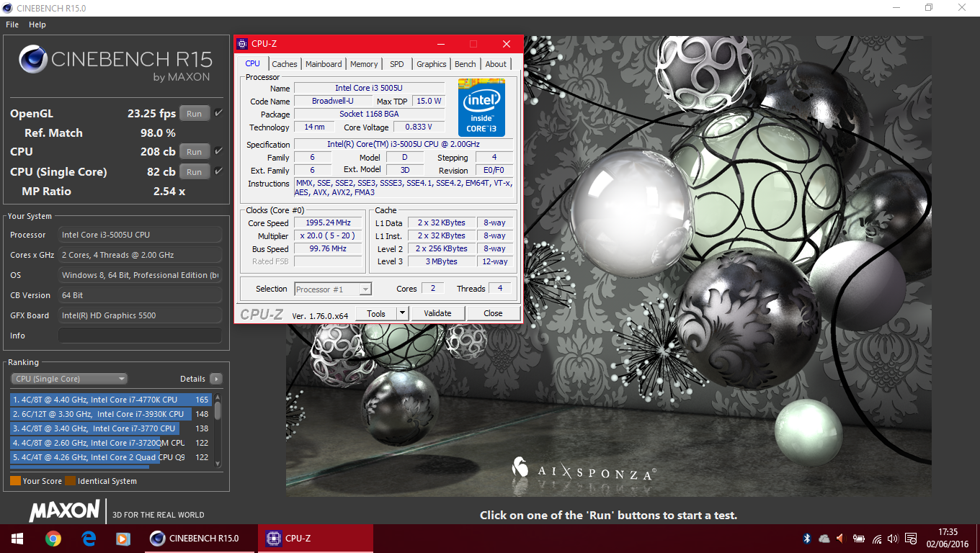Select ranking row Intel Core i7-3770 CPU
This screenshot has height=553, width=980.
(x=111, y=428)
